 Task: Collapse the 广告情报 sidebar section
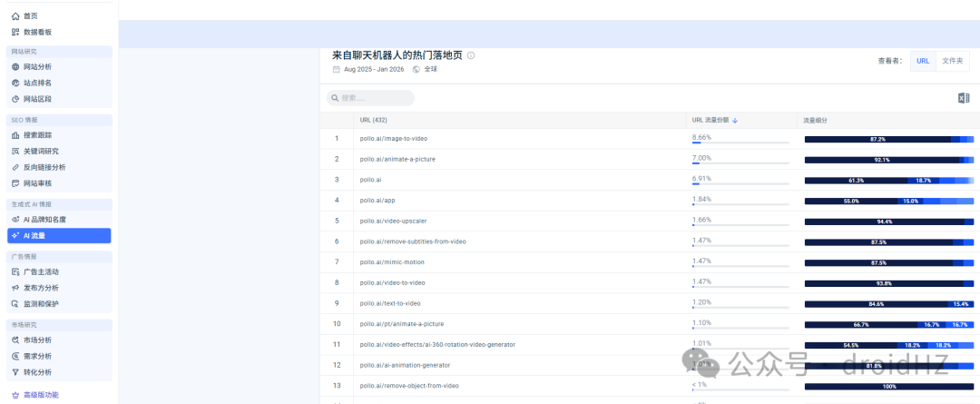pyautogui.click(x=60, y=257)
